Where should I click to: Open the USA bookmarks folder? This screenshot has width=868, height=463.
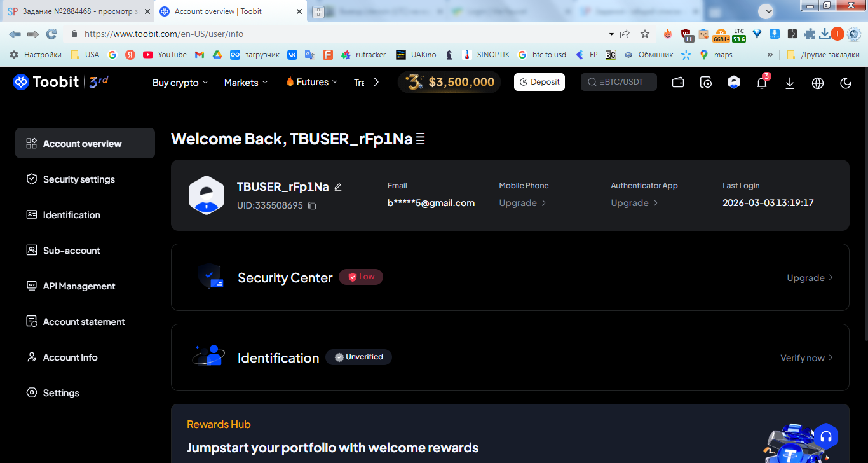(x=85, y=55)
